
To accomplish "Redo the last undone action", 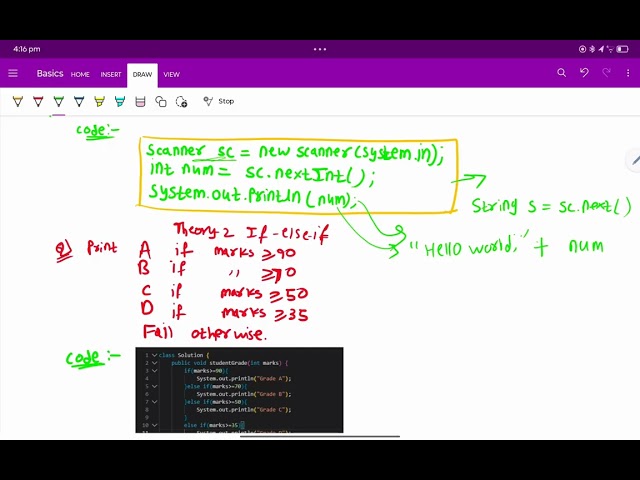I will click(x=606, y=73).
